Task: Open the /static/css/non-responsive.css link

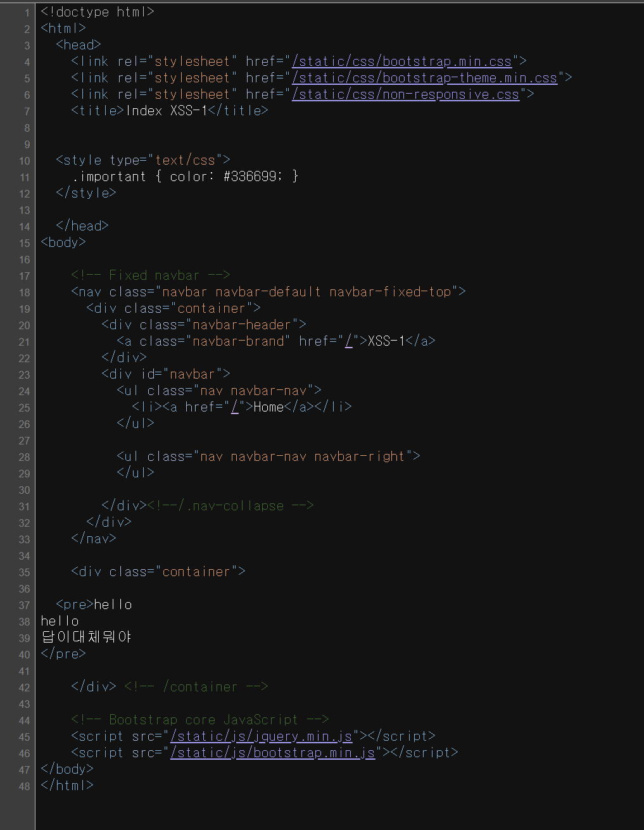Action: 405,94
